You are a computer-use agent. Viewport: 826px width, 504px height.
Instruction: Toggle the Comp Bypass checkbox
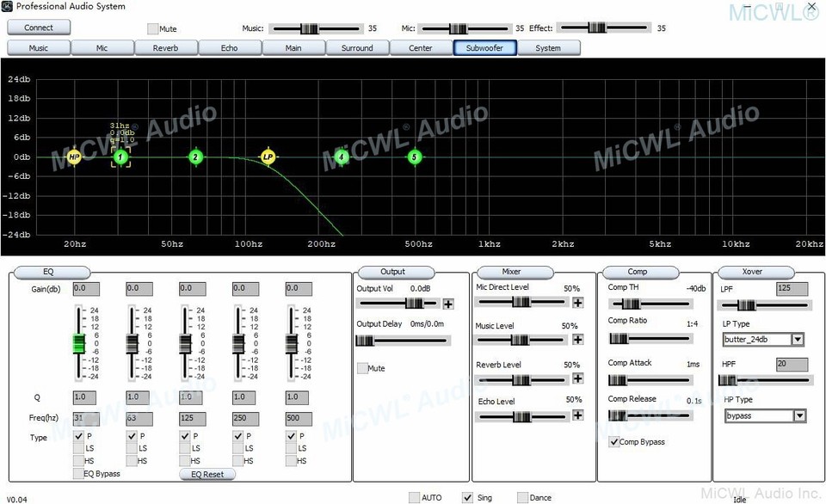click(x=613, y=442)
